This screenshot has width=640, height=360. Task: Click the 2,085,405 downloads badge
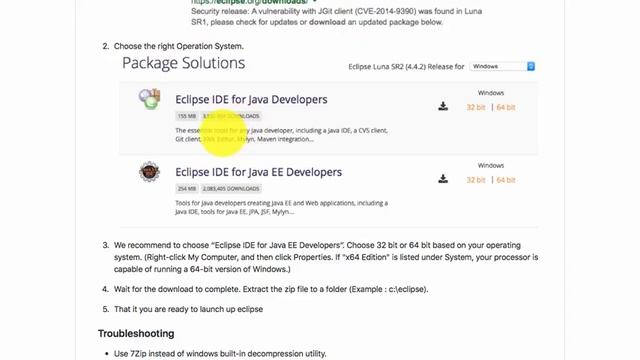[231, 189]
